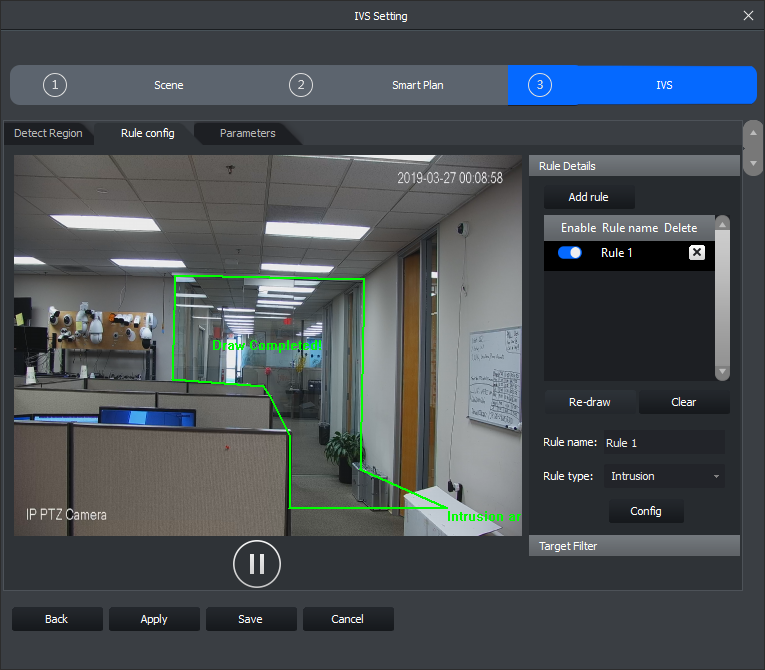Expand the Target Filter section
This screenshot has width=765, height=670.
pyautogui.click(x=634, y=546)
